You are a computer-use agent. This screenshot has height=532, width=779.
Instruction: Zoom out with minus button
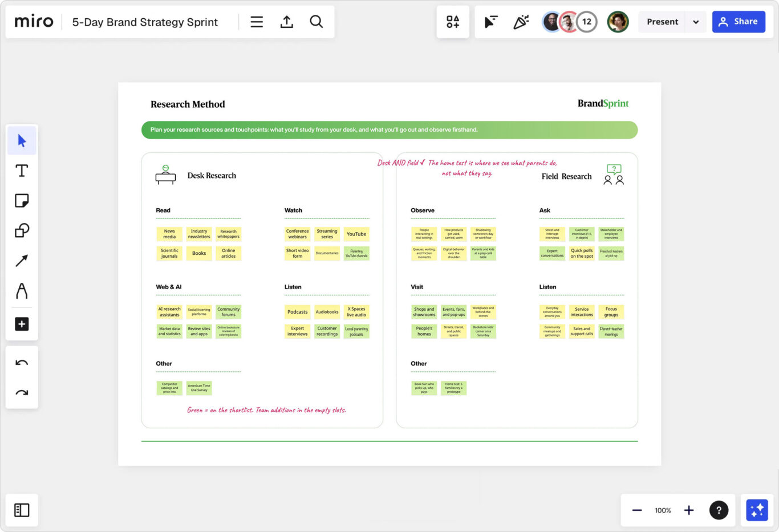pyautogui.click(x=637, y=510)
